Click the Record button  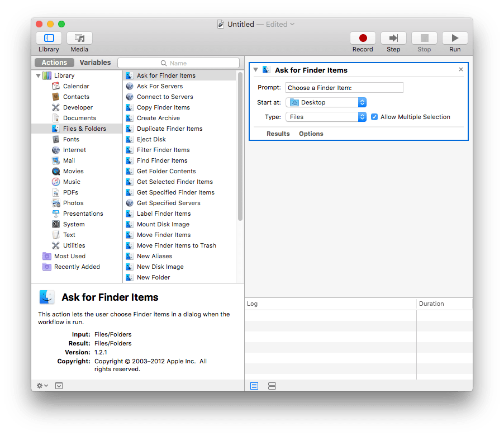(362, 39)
